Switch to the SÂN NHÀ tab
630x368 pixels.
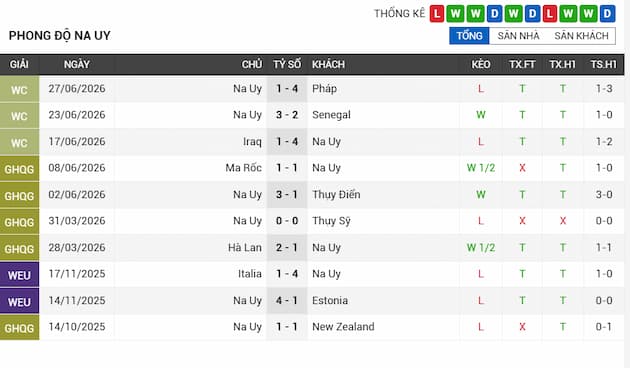point(518,36)
